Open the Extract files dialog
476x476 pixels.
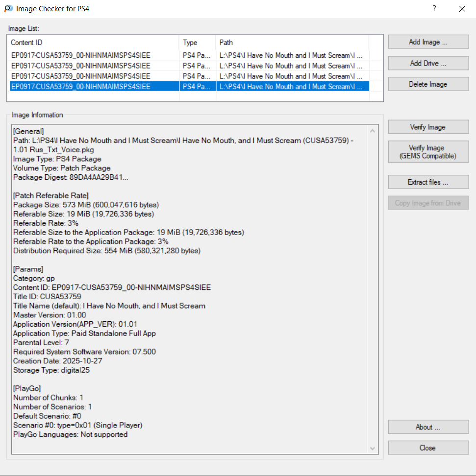(428, 182)
